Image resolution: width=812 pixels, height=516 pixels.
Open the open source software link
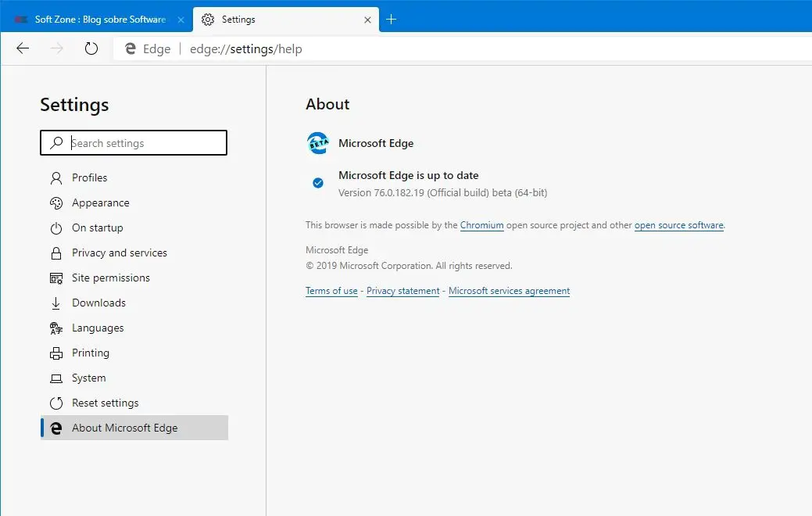(679, 225)
